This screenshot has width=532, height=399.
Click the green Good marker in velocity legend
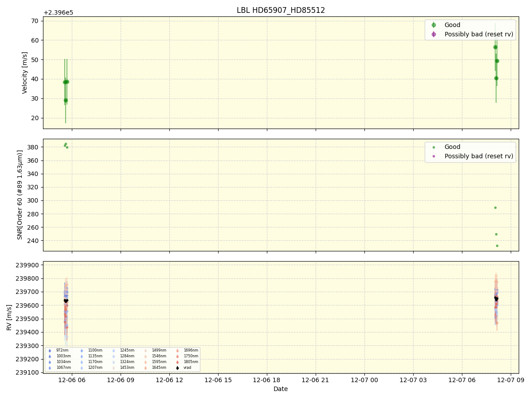click(x=434, y=25)
